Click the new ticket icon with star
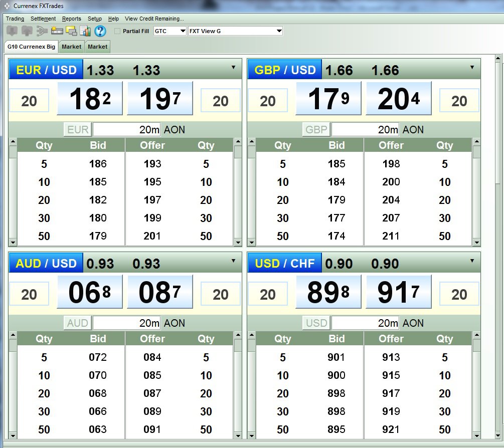 tap(57, 31)
